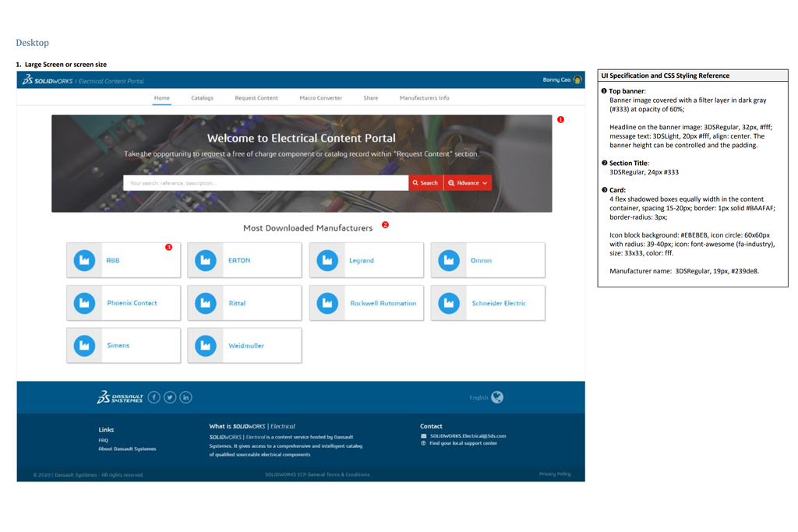The width and height of the screenshot is (798, 532).
Task: Click the Omron factory icon
Action: pos(449,260)
